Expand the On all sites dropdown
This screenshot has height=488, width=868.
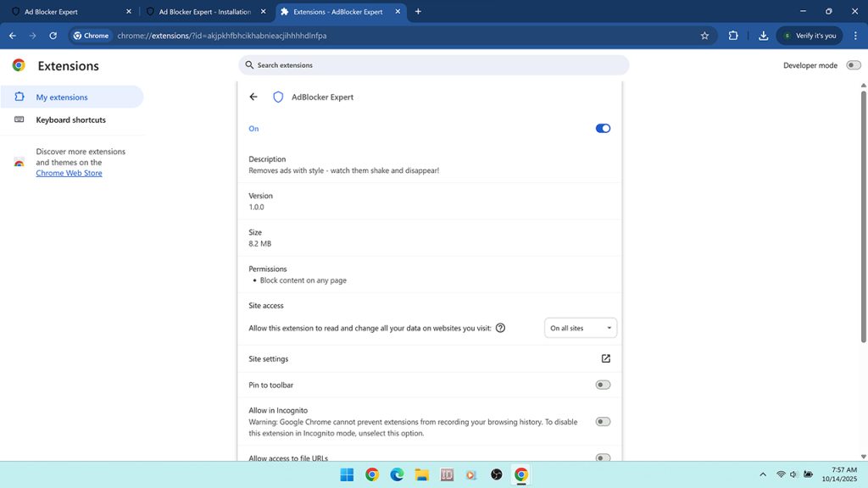tap(580, 328)
